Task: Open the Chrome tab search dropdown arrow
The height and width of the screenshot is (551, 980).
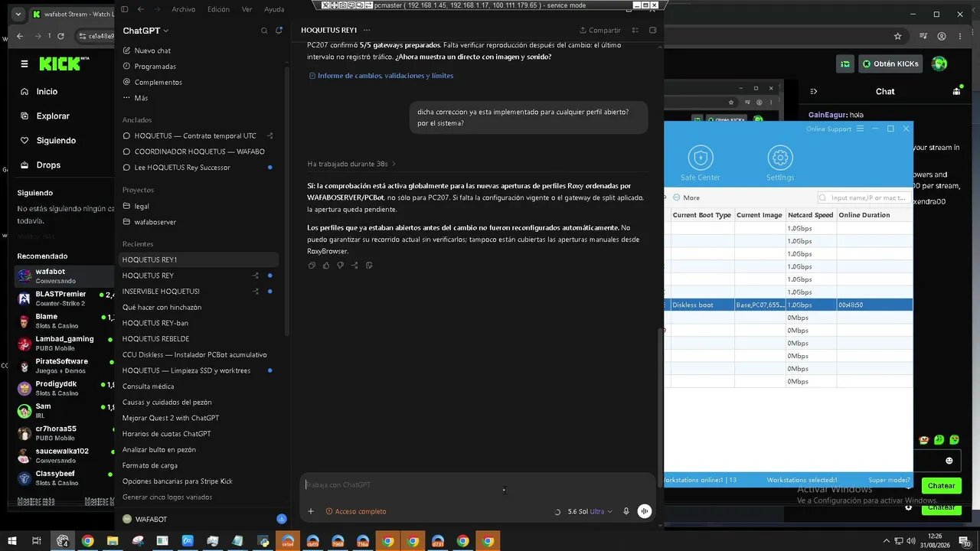Action: 18,15
